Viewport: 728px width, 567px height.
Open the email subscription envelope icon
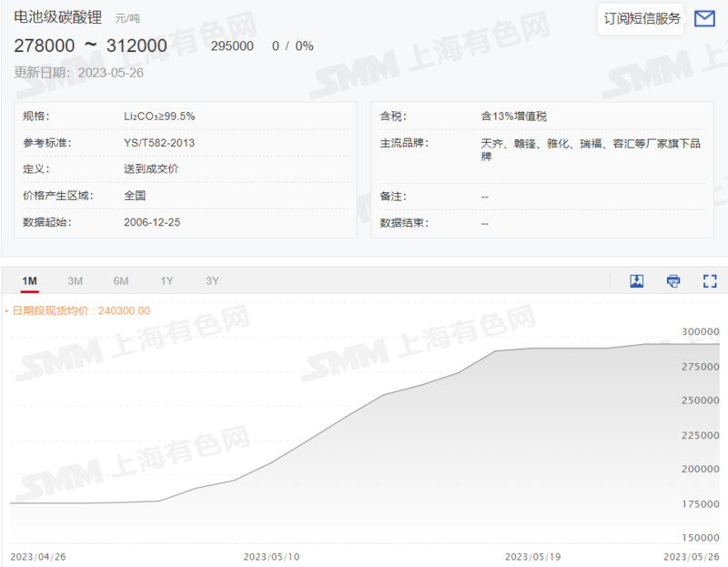[x=704, y=18]
